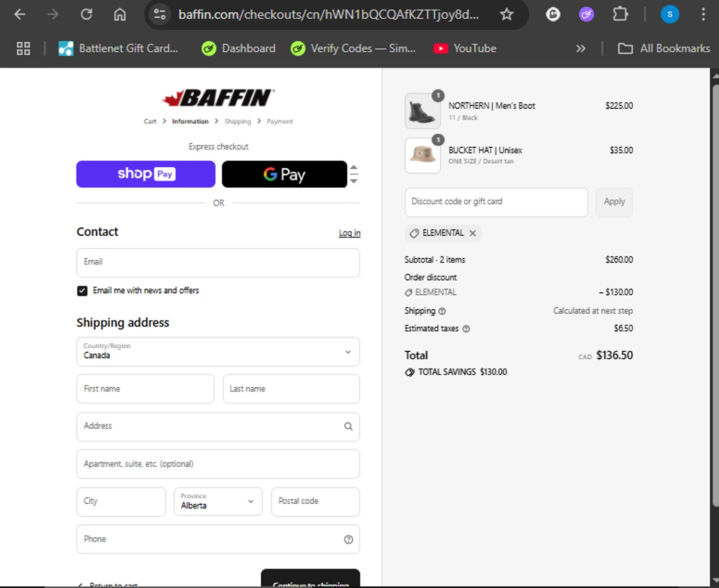Click the $136.50 total amount
The image size is (719, 588).
pyautogui.click(x=615, y=356)
